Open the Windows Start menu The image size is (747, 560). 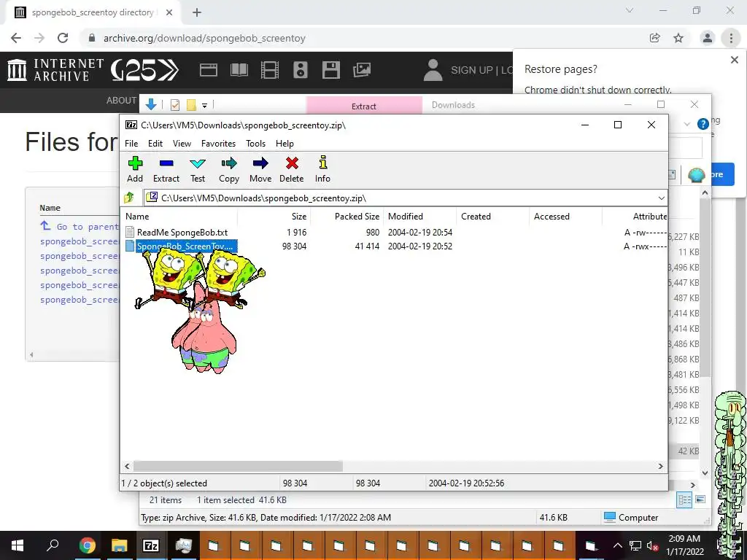[x=18, y=545]
